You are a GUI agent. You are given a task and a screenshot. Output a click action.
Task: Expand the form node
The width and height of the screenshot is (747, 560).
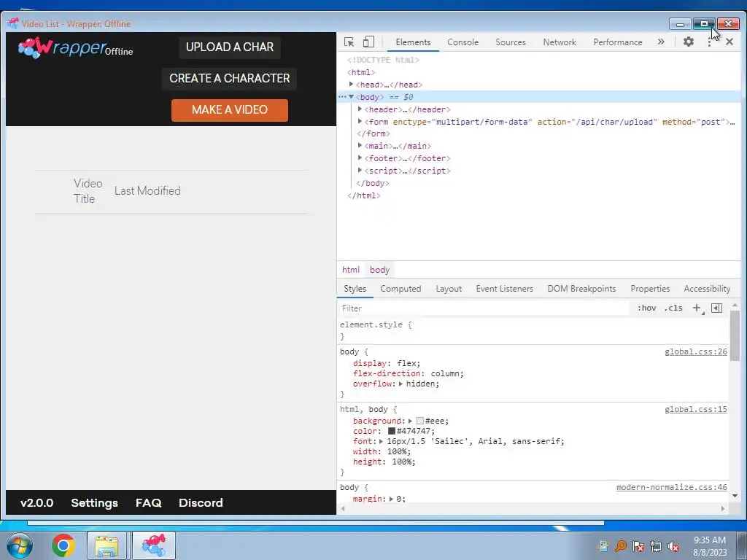(x=360, y=122)
